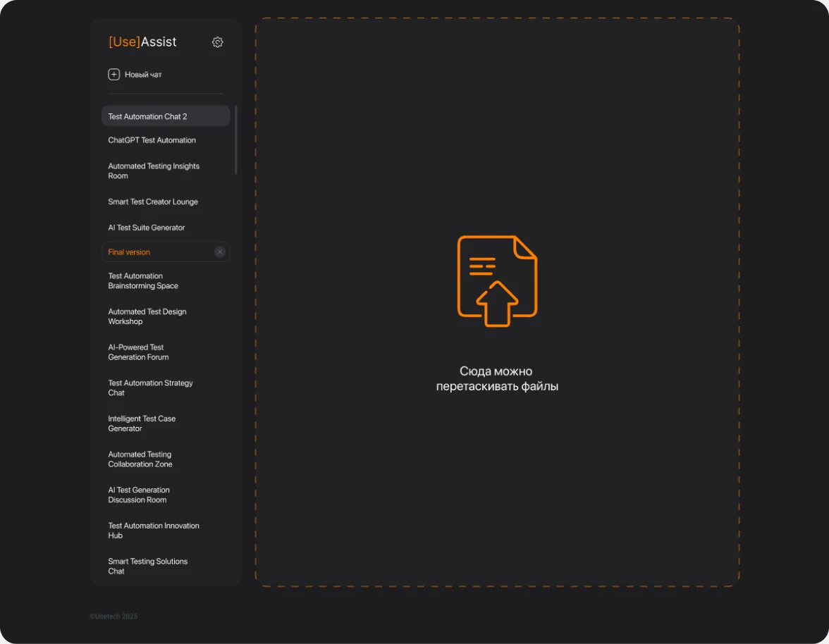Click the plus icon for new chat
Image resolution: width=829 pixels, height=644 pixels.
coord(113,75)
